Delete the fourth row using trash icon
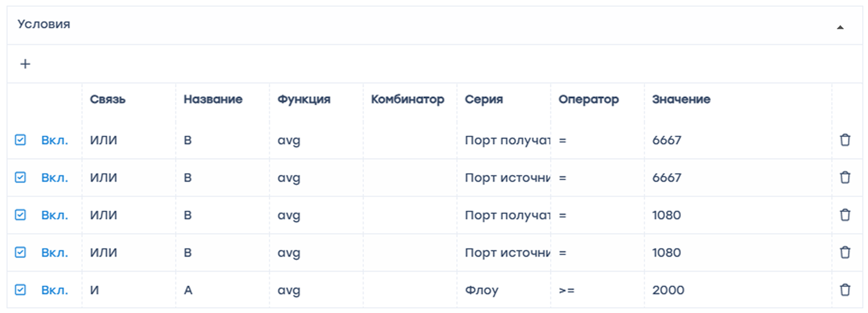Viewport: 868px width, 313px height. (845, 253)
